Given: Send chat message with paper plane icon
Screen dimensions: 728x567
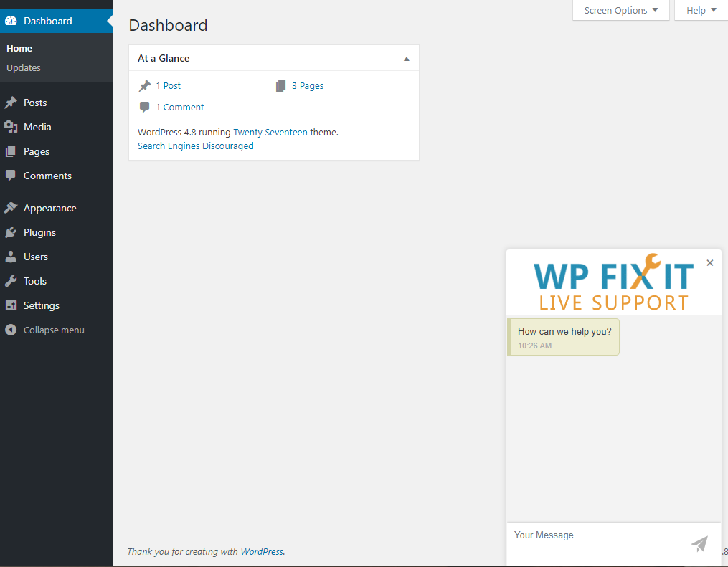Looking at the screenshot, I should (700, 543).
